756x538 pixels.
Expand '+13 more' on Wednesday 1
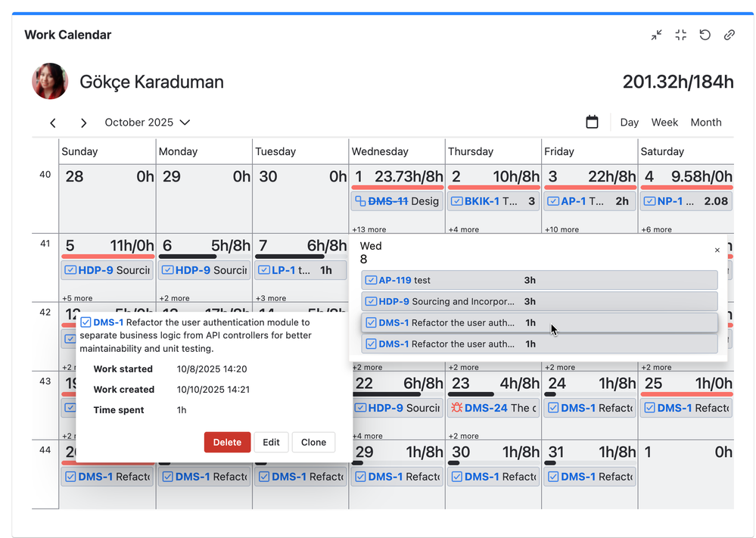369,229
